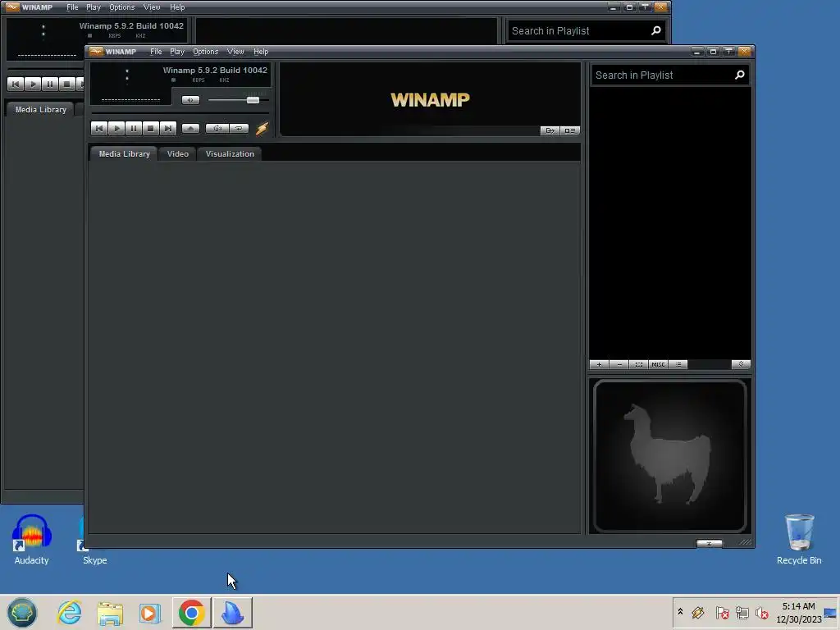840x630 pixels.
Task: Open File menu in back Winamp window
Action: pyautogui.click(x=72, y=7)
